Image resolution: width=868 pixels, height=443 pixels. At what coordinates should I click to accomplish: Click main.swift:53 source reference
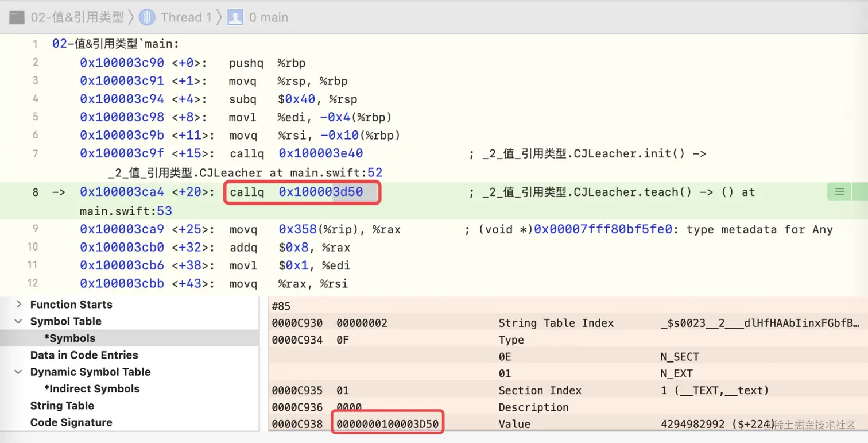126,211
